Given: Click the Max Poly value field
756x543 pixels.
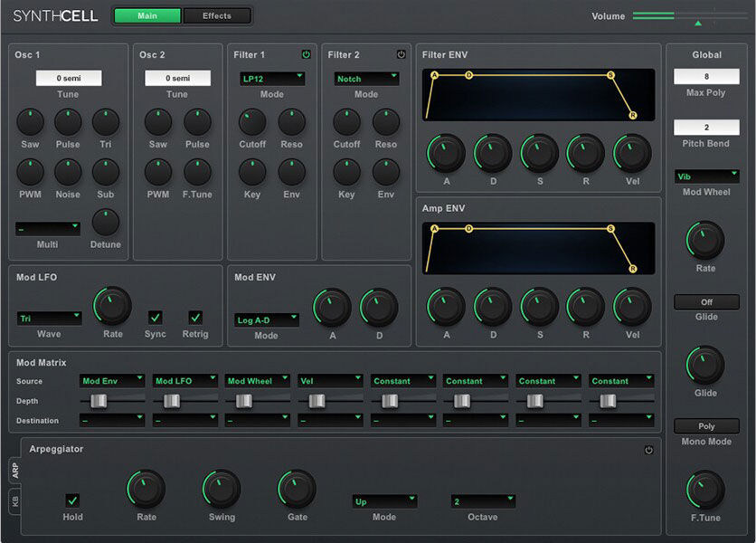Looking at the screenshot, I should coord(706,76).
